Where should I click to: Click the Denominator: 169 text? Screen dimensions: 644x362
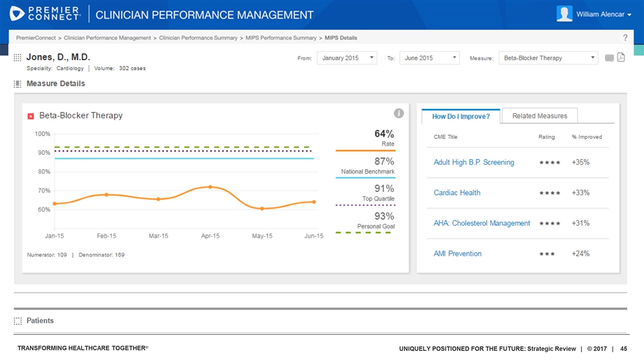click(x=102, y=255)
